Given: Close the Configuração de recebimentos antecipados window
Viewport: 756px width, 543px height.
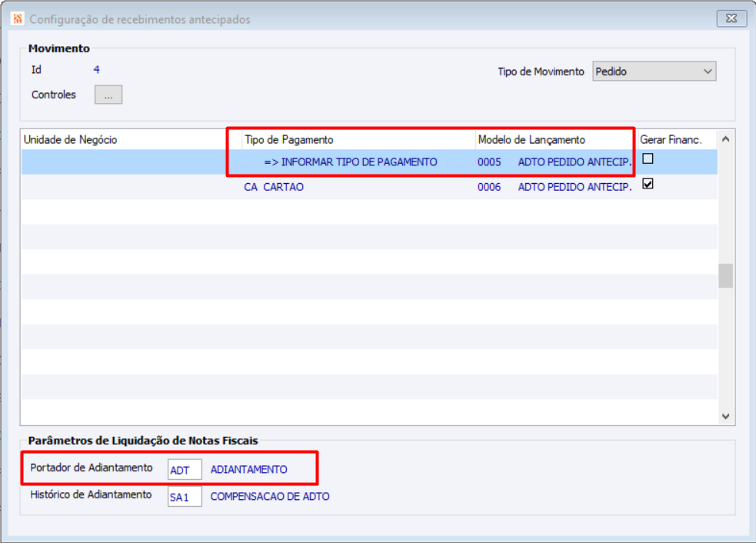Looking at the screenshot, I should [x=731, y=18].
